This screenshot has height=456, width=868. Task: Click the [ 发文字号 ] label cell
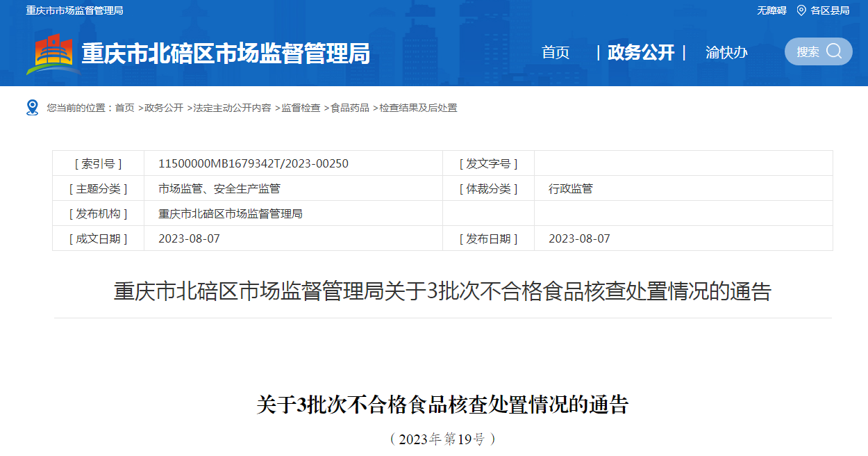pos(488,163)
